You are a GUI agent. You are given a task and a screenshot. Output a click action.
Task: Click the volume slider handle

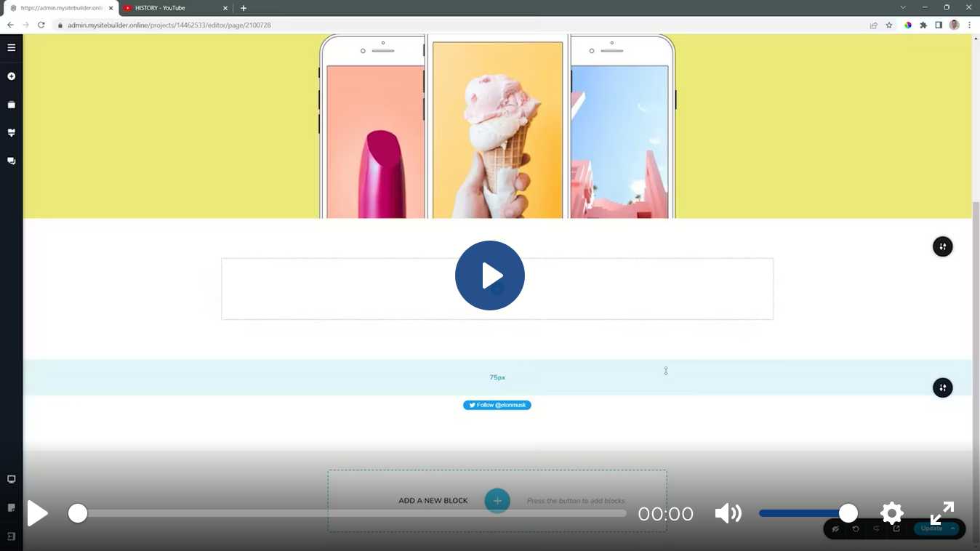(848, 513)
